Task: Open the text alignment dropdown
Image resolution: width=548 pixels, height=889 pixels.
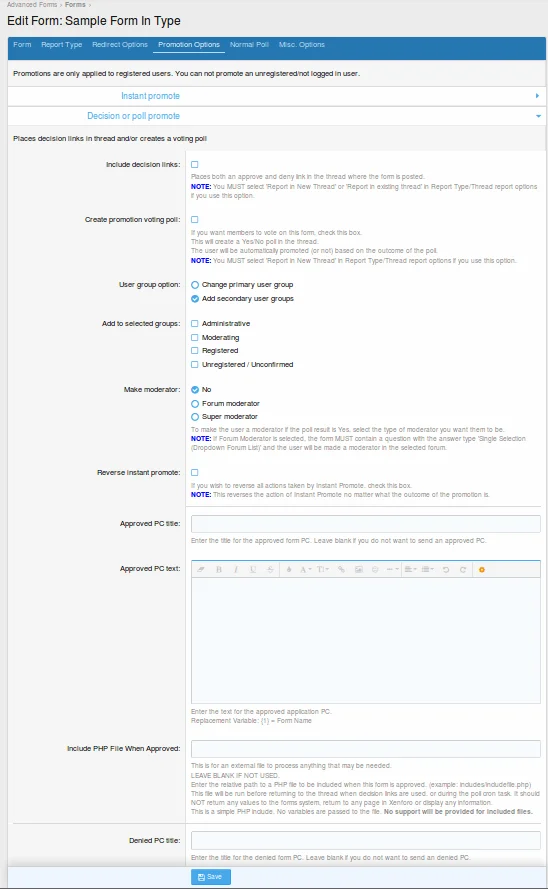Action: click(x=410, y=569)
